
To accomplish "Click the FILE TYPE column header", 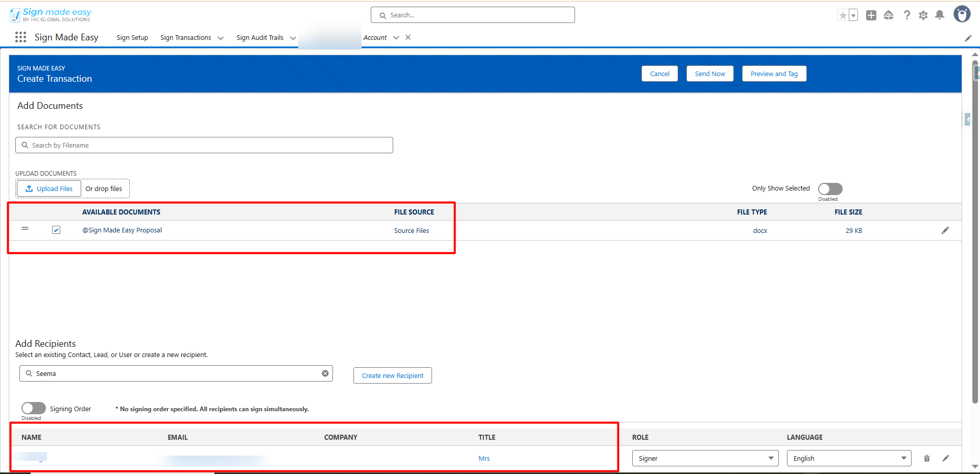I will (x=752, y=212).
